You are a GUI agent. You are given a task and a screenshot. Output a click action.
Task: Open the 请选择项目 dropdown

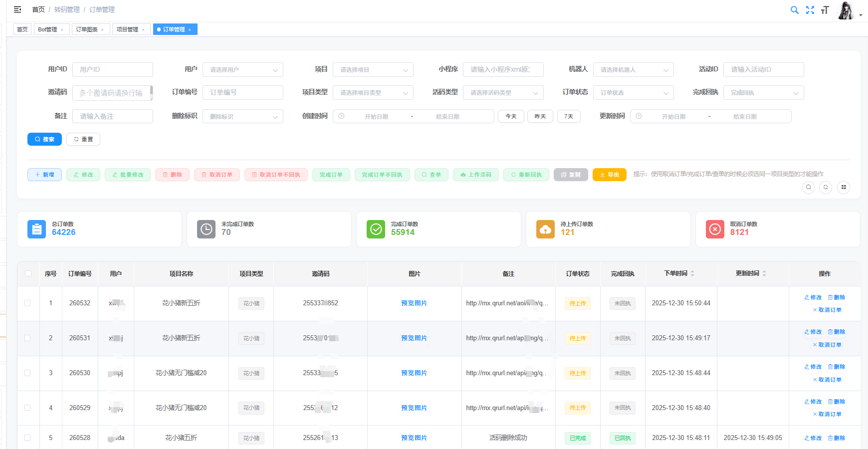pos(373,70)
